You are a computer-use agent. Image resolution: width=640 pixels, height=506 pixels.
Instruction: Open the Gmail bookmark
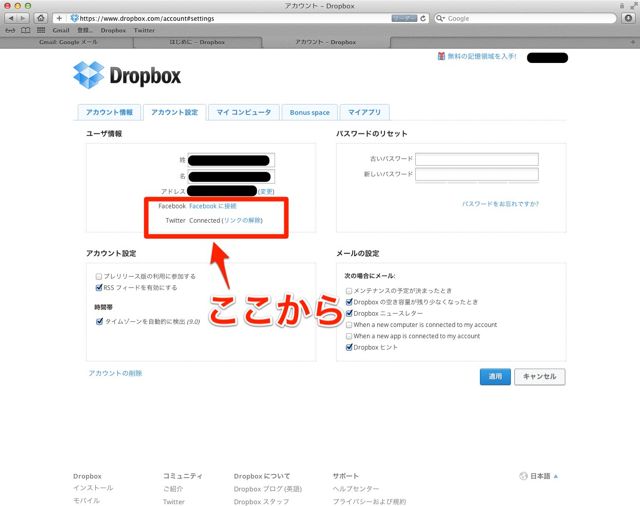click(61, 30)
